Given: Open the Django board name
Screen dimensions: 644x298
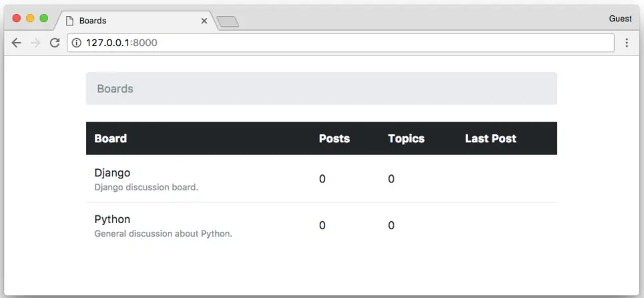Looking at the screenshot, I should point(112,173).
